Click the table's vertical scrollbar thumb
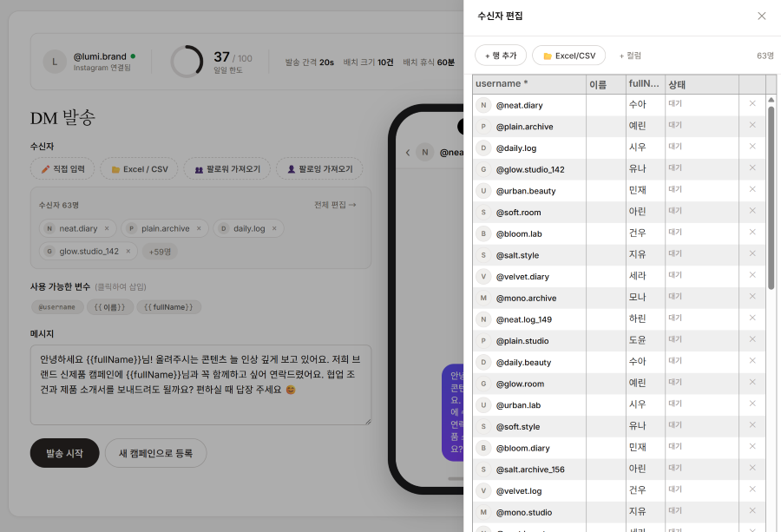 [x=771, y=197]
